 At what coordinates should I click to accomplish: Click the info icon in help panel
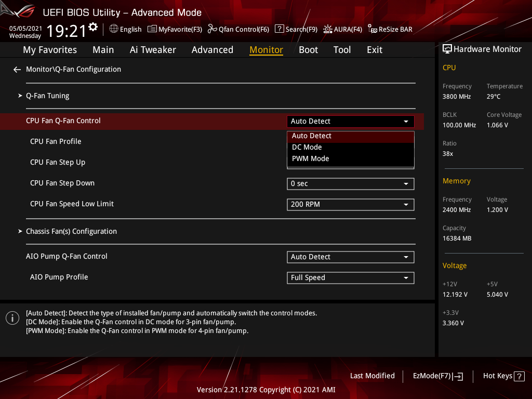(12, 318)
